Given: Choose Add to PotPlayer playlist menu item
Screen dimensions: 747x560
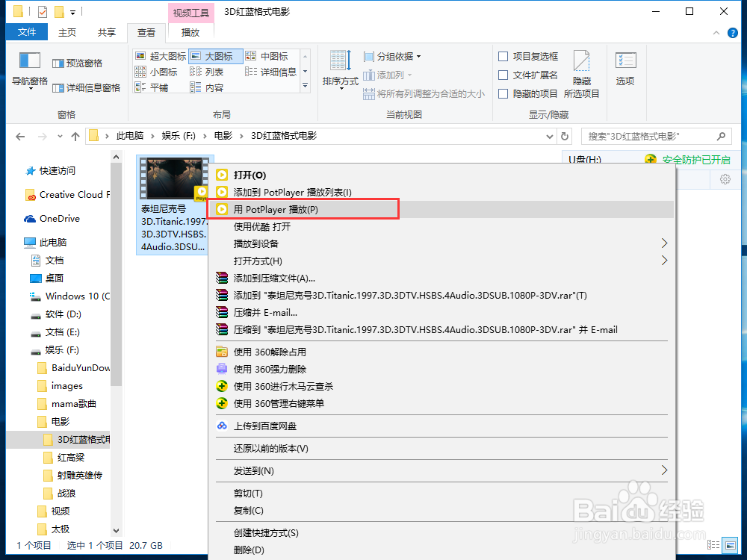Looking at the screenshot, I should click(x=441, y=192).
